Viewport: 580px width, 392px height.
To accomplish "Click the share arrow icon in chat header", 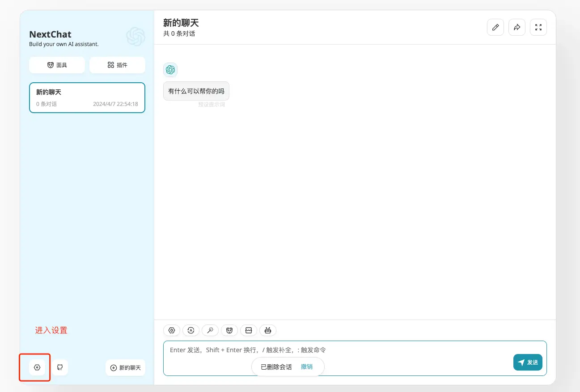I will 516,27.
